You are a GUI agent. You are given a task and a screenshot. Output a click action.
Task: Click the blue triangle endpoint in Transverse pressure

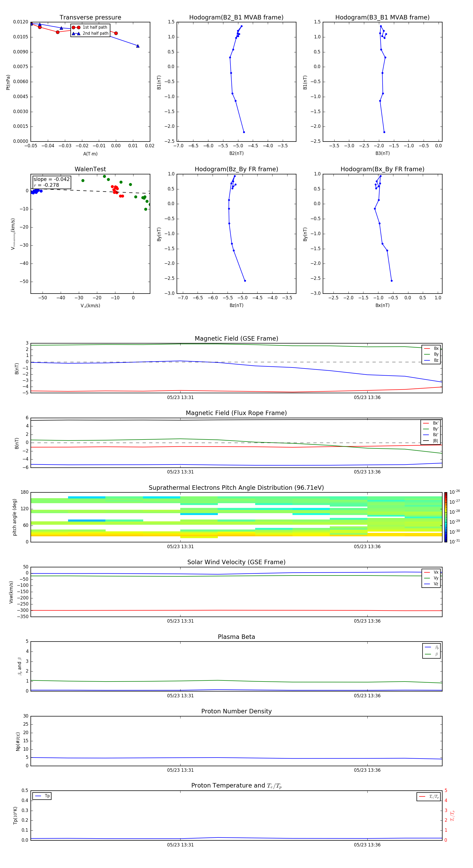click(x=138, y=46)
